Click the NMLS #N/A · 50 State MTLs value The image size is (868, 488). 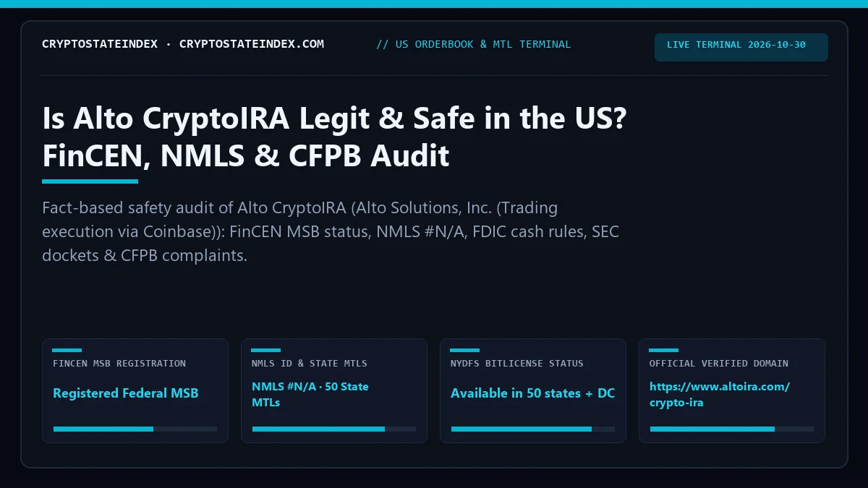pos(310,394)
